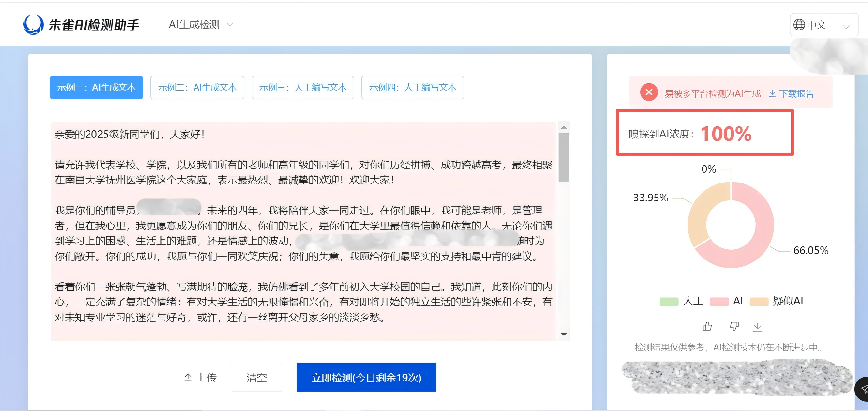Click the thumbs-up feedback icon

click(x=707, y=327)
